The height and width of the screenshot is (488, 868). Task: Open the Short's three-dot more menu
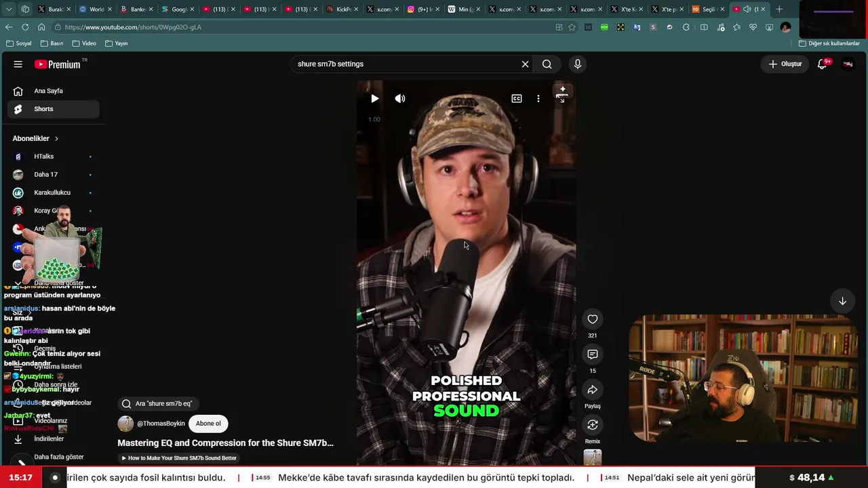(538, 99)
